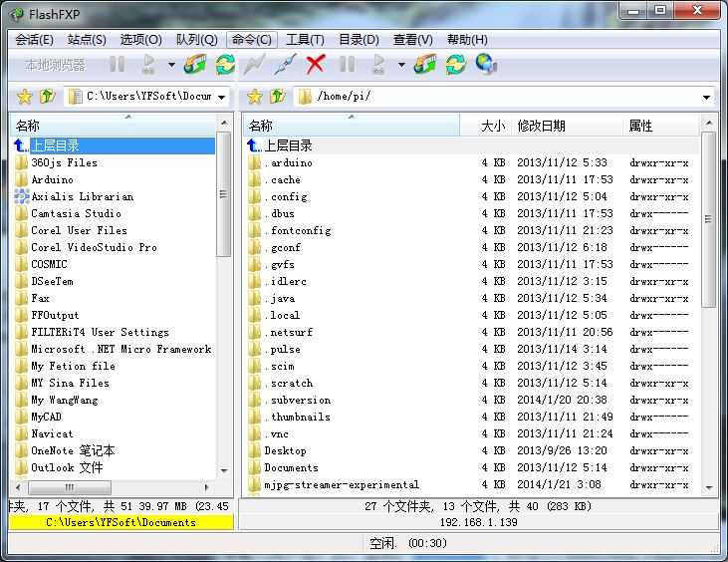
Task: Select the mjpg-streamer-experimental folder
Action: click(342, 484)
